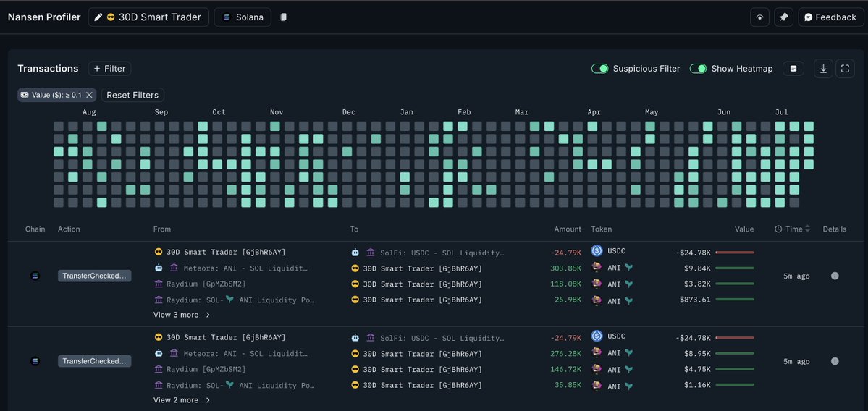Viewport: 868px width, 411px height.
Task: Click the Value column header
Action: tap(744, 229)
